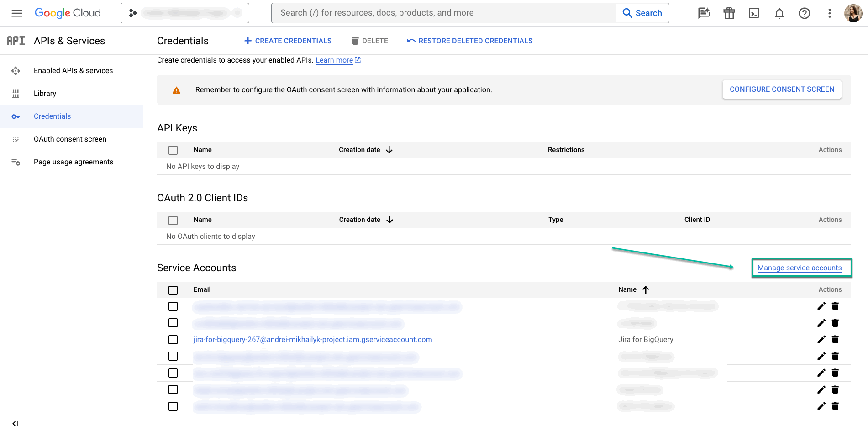Image resolution: width=868 pixels, height=431 pixels.
Task: Collapse the sidebar with the bottom-left arrow
Action: coord(16,423)
